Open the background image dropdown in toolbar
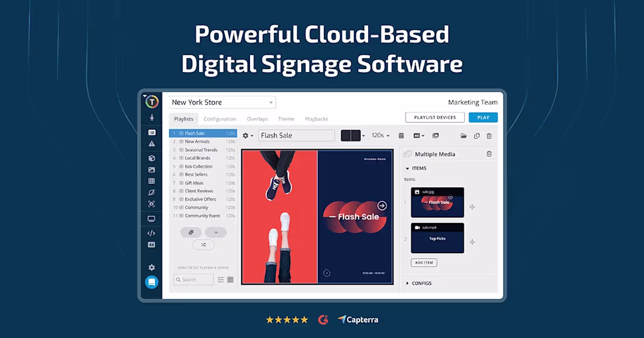Screen dimensions: 644x338 click(x=419, y=135)
